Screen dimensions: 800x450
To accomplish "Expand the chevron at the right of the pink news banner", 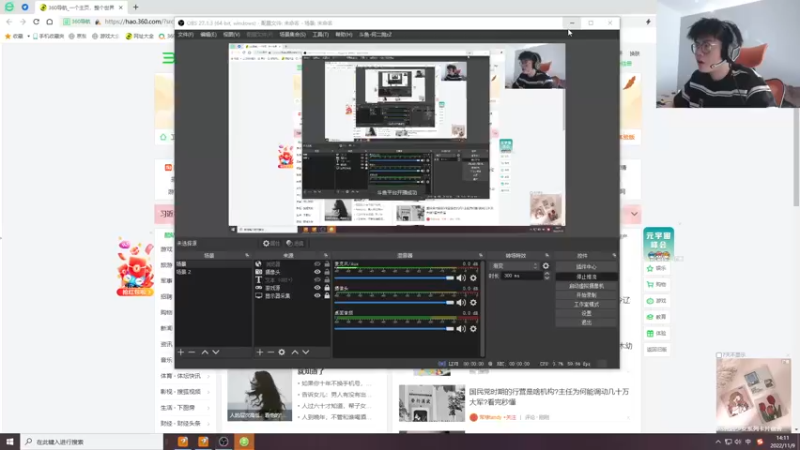I will coord(634,214).
